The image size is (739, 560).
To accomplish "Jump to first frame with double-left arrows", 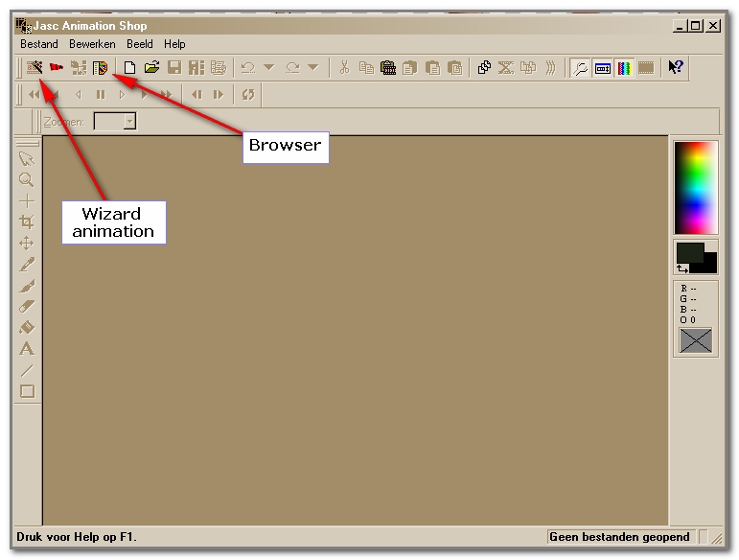I will point(34,94).
